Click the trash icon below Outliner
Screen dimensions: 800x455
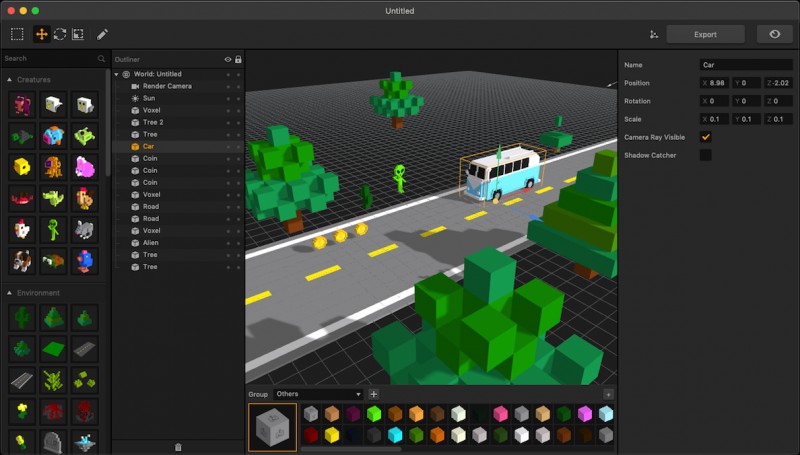point(178,446)
